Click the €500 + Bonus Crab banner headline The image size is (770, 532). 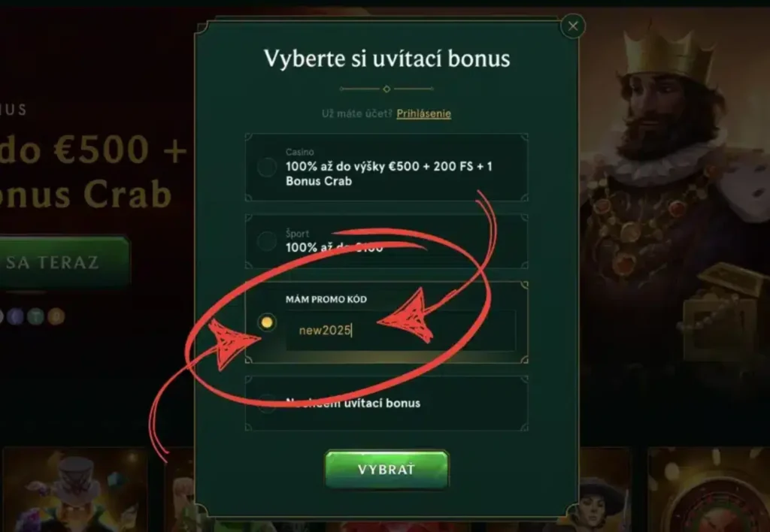93,172
